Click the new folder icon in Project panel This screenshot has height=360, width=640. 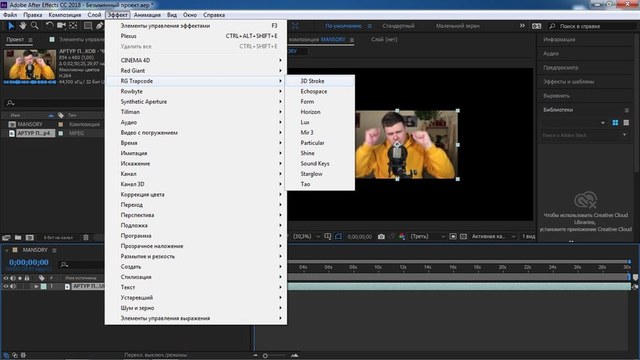click(18, 237)
